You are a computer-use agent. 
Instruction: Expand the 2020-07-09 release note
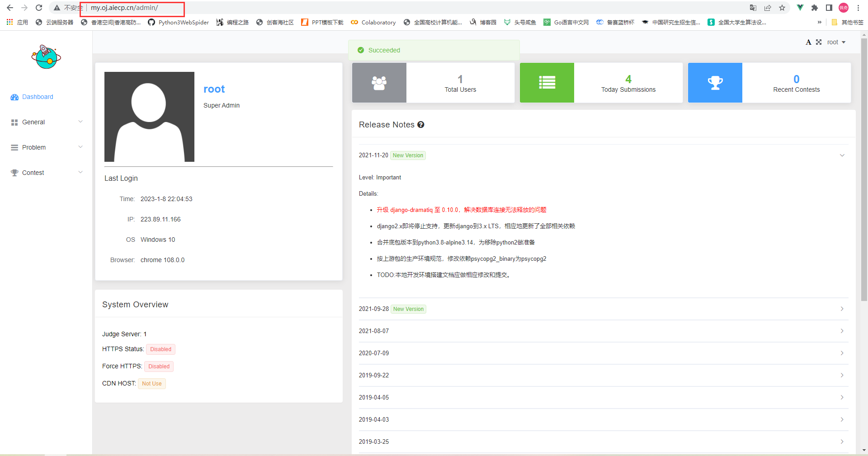click(604, 353)
